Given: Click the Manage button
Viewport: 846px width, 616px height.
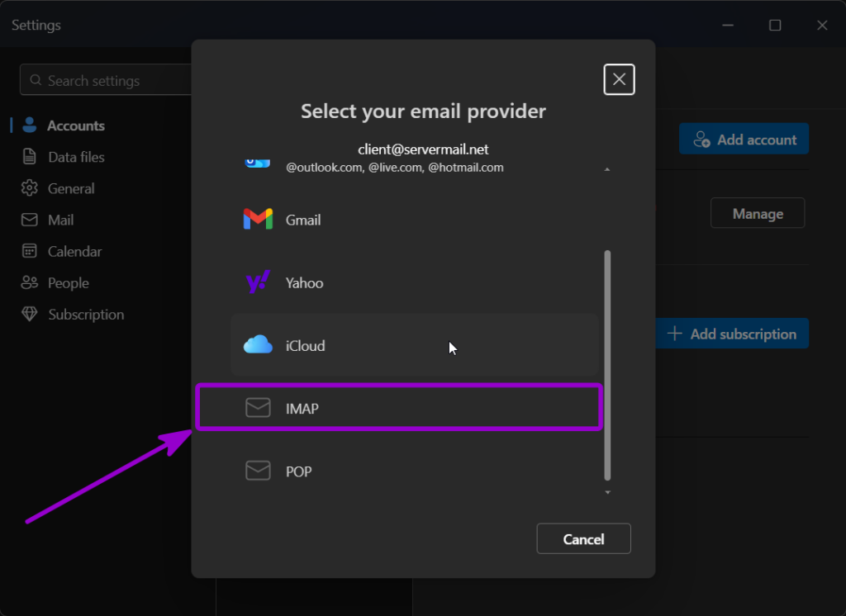Looking at the screenshot, I should pos(758,214).
